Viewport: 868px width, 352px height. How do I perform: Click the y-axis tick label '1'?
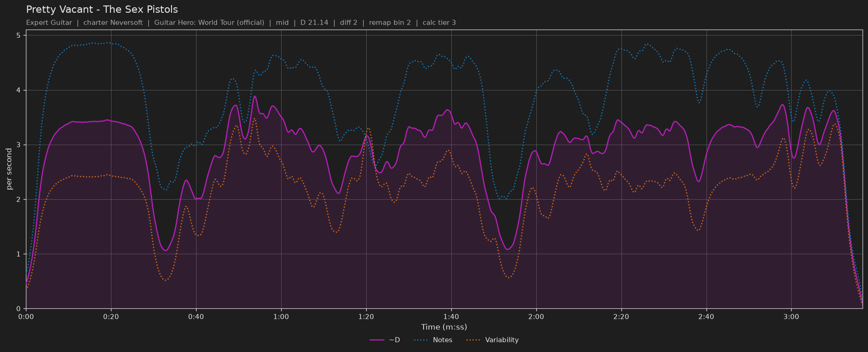click(x=19, y=254)
